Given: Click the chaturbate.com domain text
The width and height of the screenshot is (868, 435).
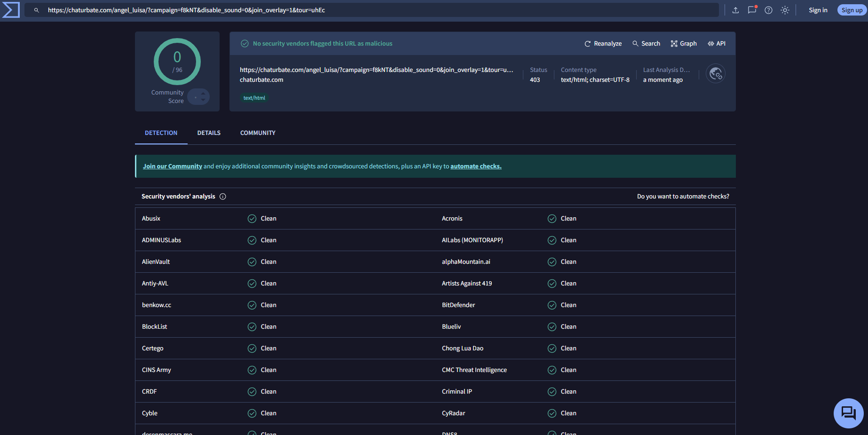Looking at the screenshot, I should click(x=261, y=80).
